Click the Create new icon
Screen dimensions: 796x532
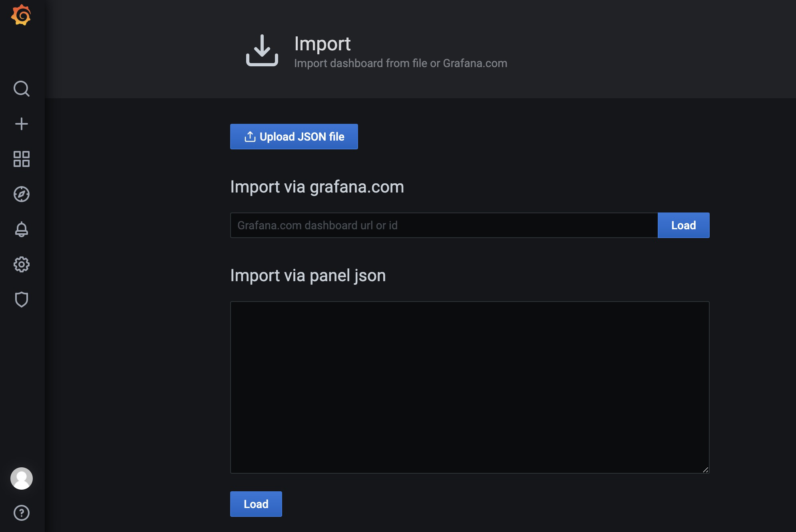point(22,123)
